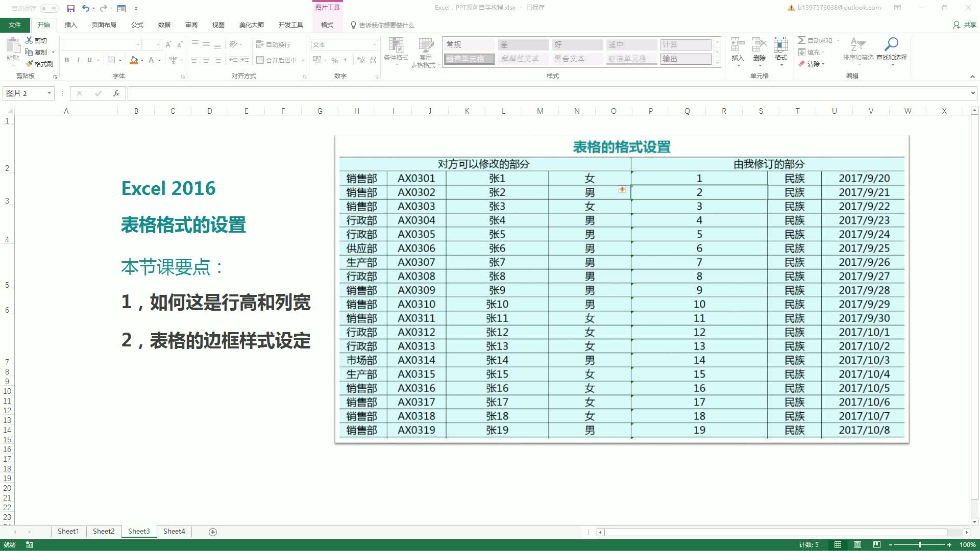Adjust the zoom slider in status bar
The image size is (980, 551).
point(919,544)
